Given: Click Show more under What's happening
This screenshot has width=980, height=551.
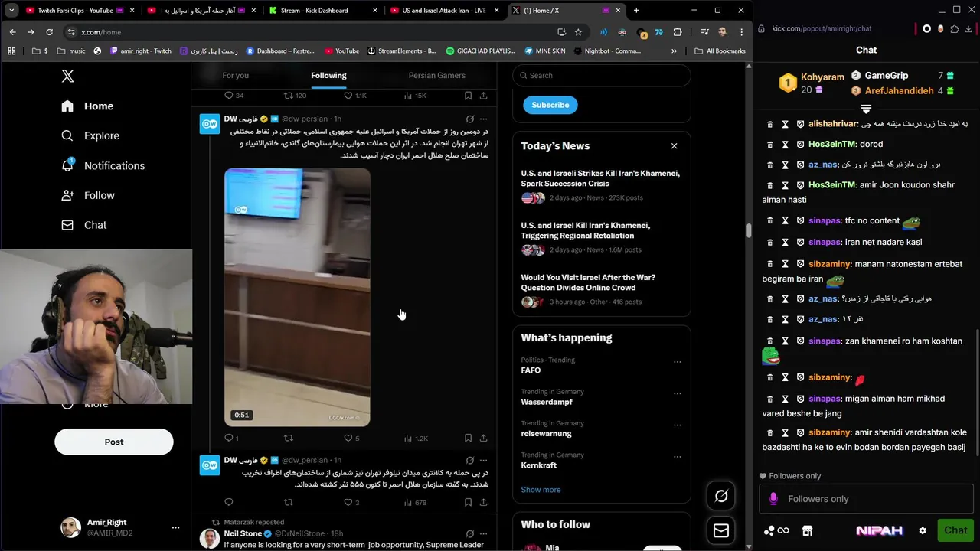Looking at the screenshot, I should [x=541, y=490].
